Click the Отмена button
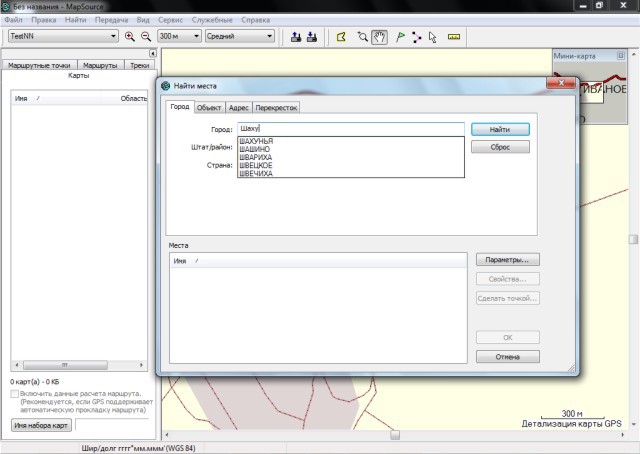Viewport: 640px width, 454px height. 507,357
